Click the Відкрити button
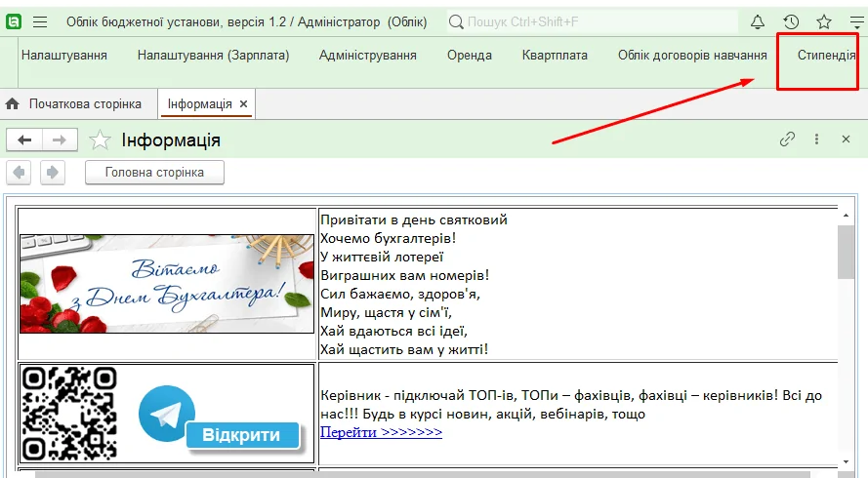Image resolution: width=868 pixels, height=478 pixels. click(x=241, y=435)
